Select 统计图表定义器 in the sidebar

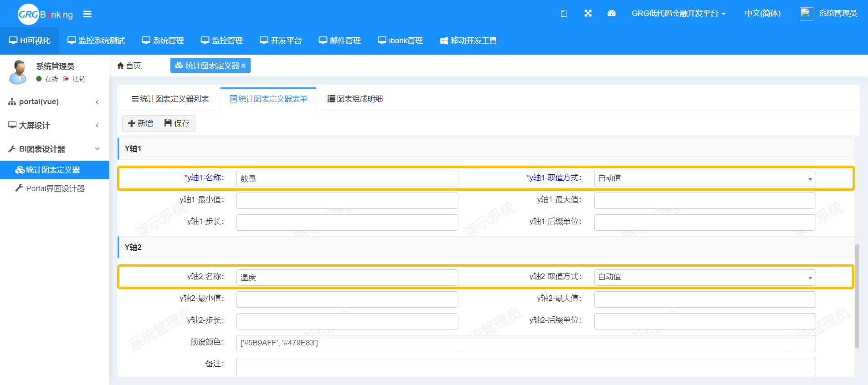pyautogui.click(x=55, y=170)
